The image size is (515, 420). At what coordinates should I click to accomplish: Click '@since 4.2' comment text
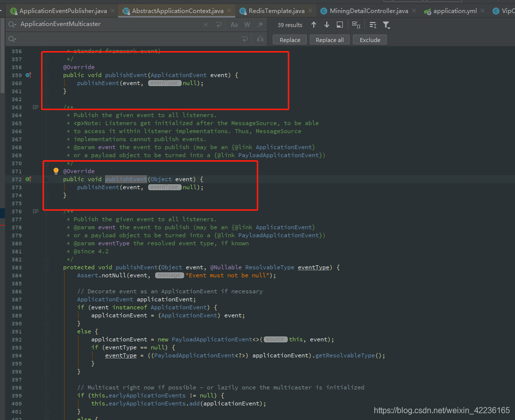(91, 251)
